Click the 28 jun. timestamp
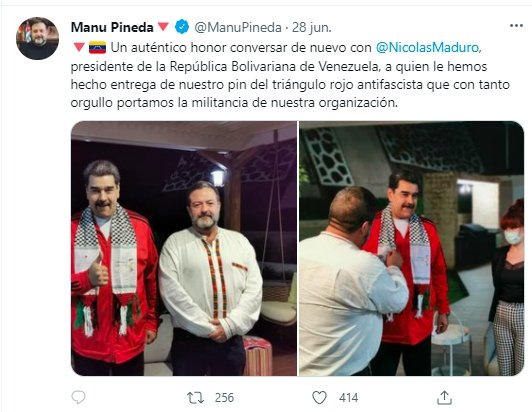Viewport: 532px width, 412px height. point(311,27)
